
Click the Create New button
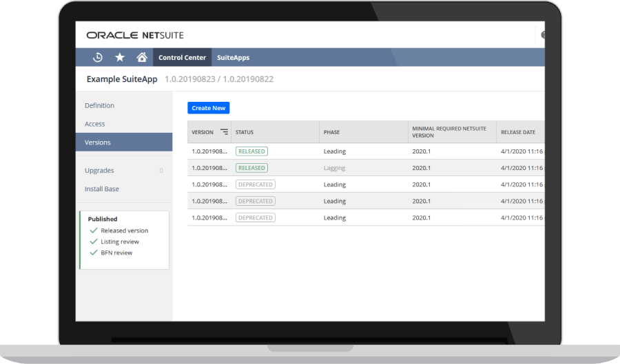coord(208,108)
